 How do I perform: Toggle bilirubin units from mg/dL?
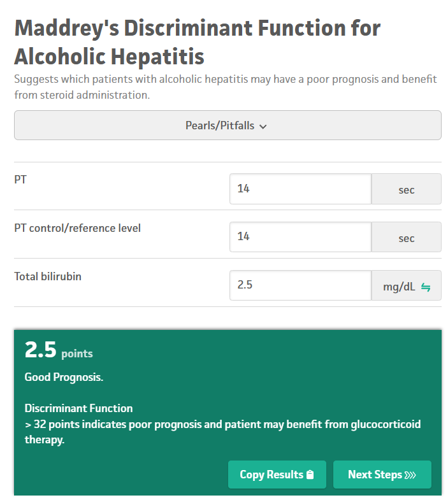(x=406, y=286)
